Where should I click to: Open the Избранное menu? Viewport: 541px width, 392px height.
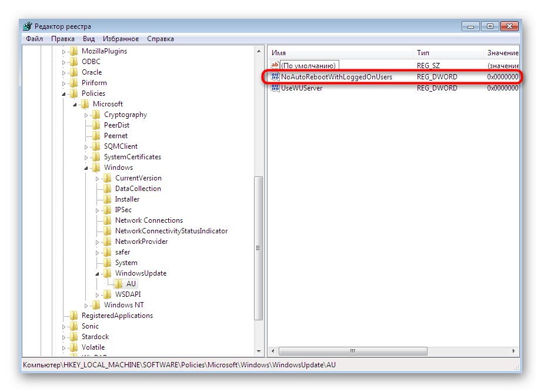[121, 39]
